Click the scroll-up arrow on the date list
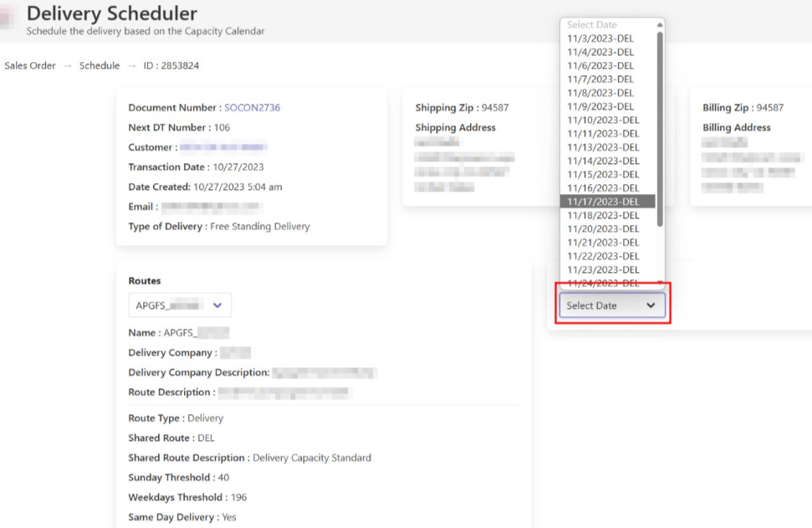The image size is (812, 528). [x=659, y=24]
